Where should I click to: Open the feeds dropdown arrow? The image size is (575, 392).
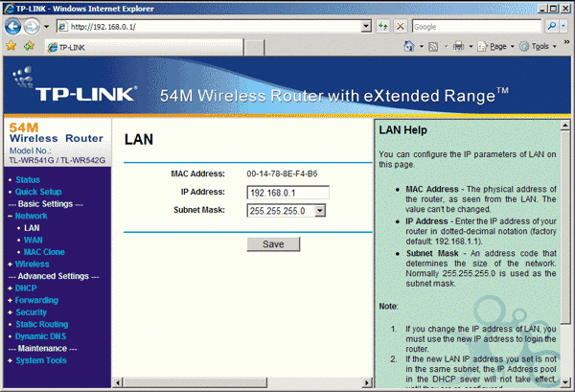446,47
